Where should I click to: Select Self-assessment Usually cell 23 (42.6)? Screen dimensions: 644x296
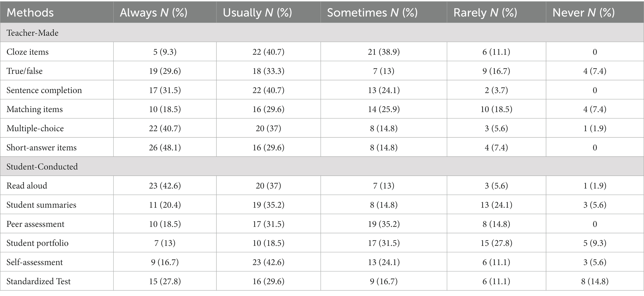tap(268, 262)
